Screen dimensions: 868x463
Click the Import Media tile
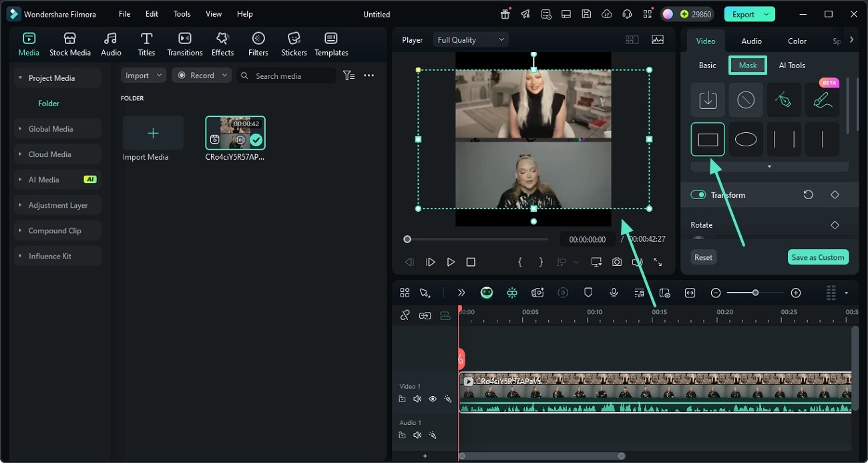tap(153, 133)
